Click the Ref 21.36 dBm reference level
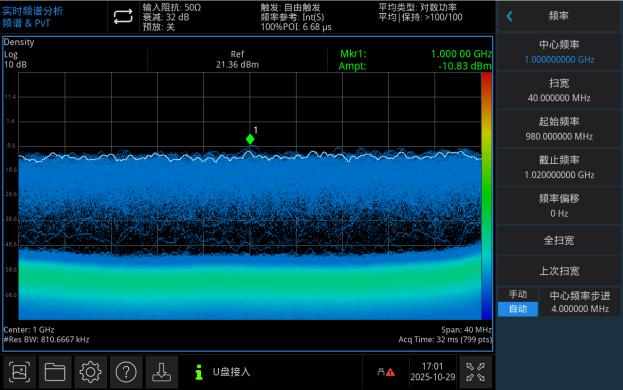623x390 pixels. click(237, 59)
